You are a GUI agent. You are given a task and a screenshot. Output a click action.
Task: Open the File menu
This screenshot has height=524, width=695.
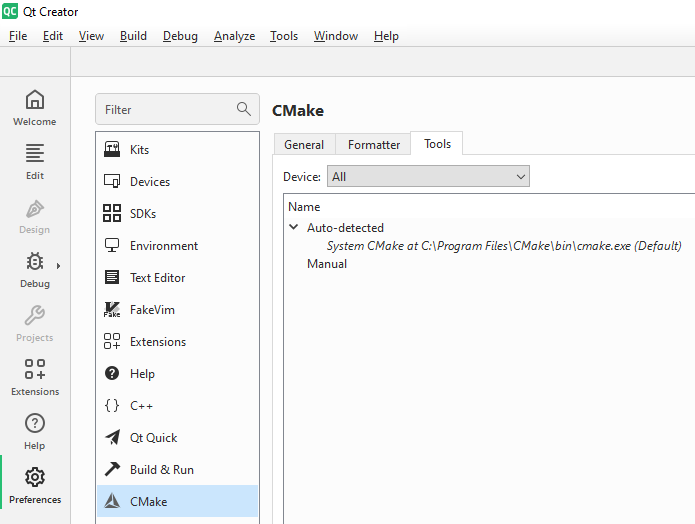click(x=18, y=36)
